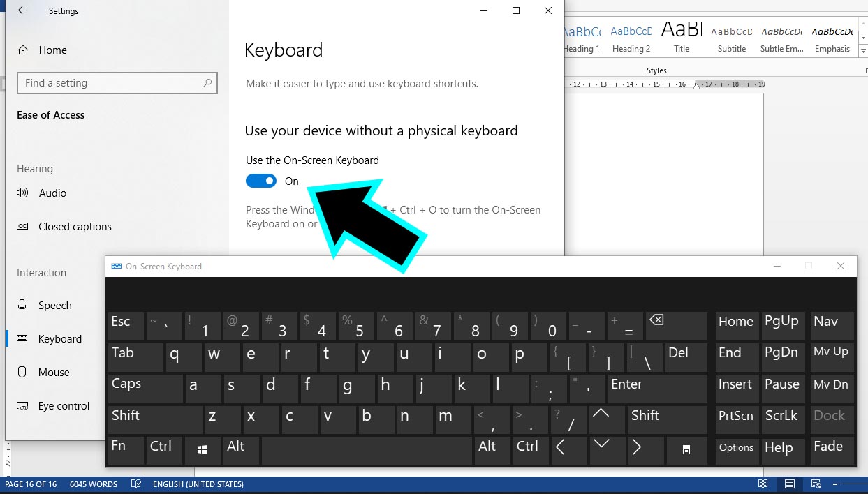The height and width of the screenshot is (494, 868).
Task: Click inside the Find a setting field
Action: coord(117,83)
